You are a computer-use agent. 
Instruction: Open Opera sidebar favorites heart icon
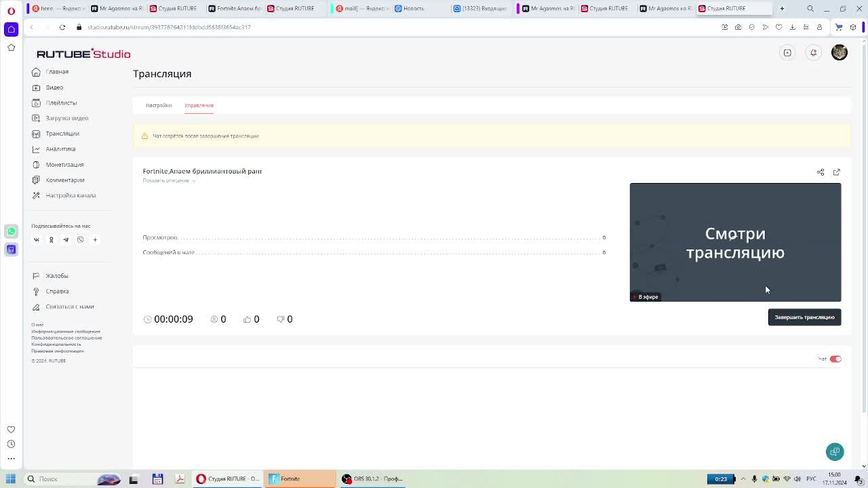tap(11, 430)
